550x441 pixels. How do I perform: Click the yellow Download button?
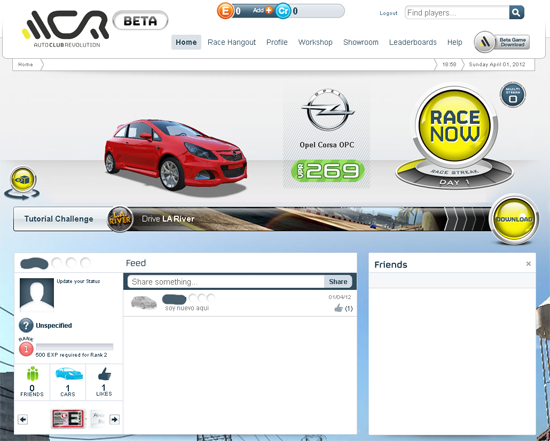(514, 219)
